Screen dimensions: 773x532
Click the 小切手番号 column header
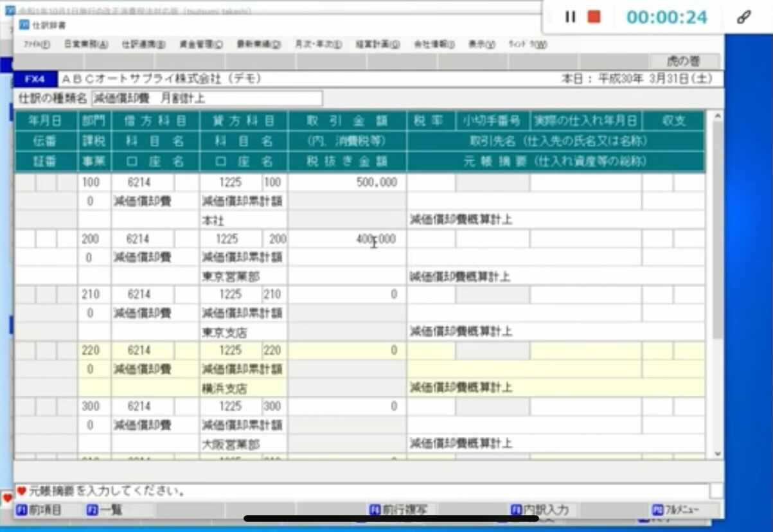[492, 121]
